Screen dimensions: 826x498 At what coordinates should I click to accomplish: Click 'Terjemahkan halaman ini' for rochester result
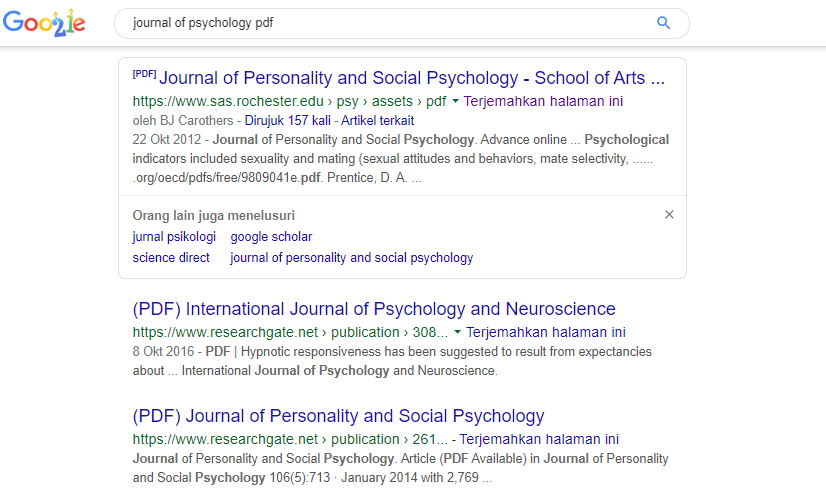[x=543, y=101]
